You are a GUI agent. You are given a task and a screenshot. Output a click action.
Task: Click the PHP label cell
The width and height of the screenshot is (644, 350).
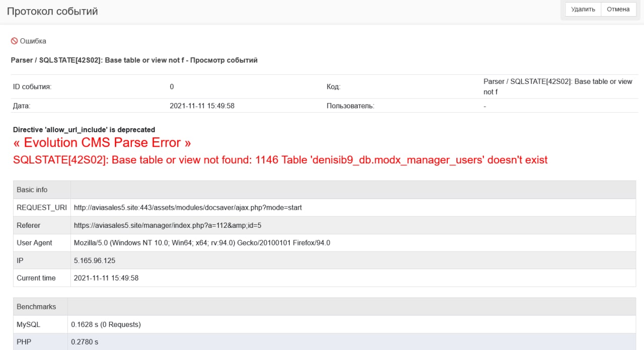pyautogui.click(x=40, y=342)
